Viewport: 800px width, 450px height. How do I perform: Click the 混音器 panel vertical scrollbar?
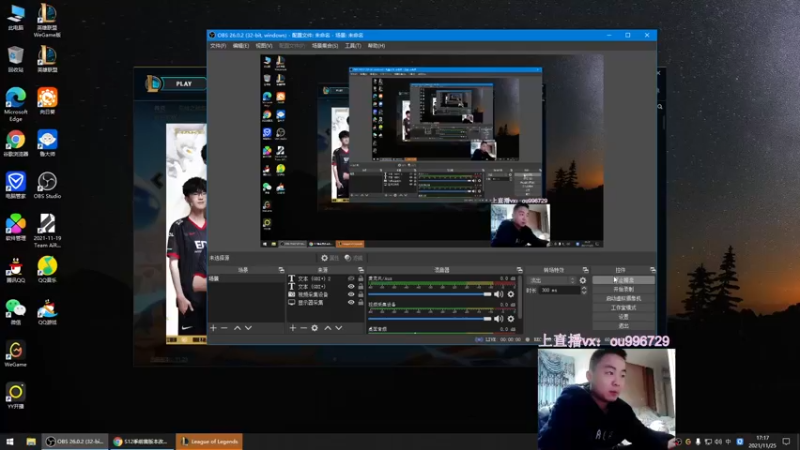(520, 297)
